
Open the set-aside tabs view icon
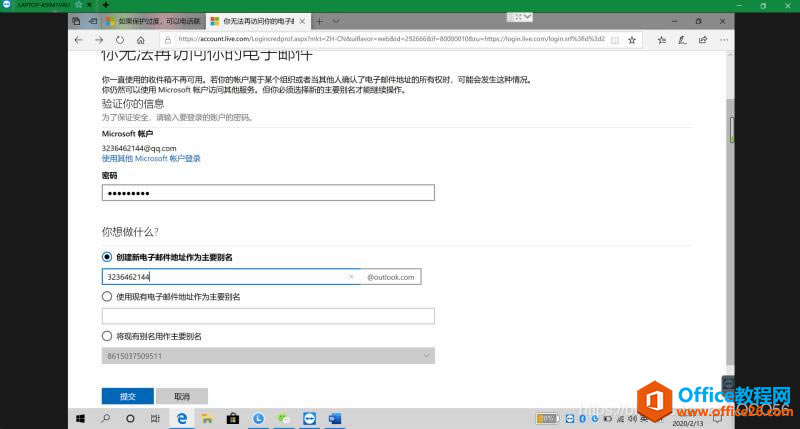coord(76,21)
